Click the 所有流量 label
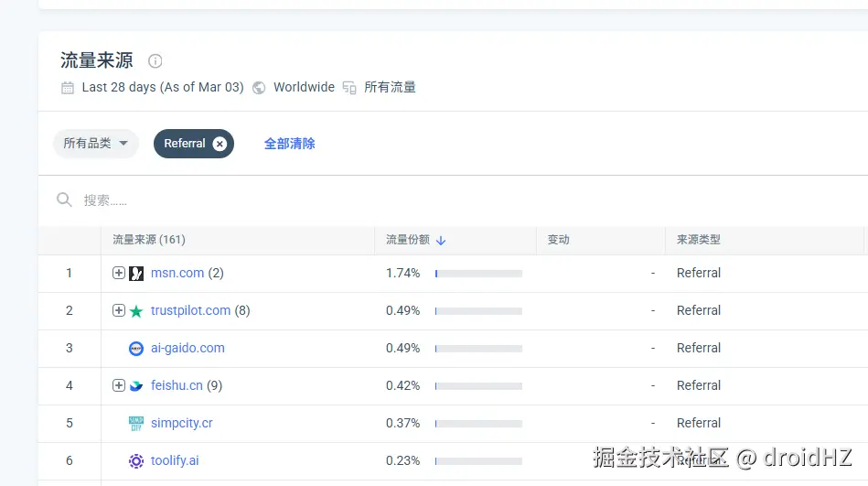Screen dimensions: 868x486 (390, 87)
